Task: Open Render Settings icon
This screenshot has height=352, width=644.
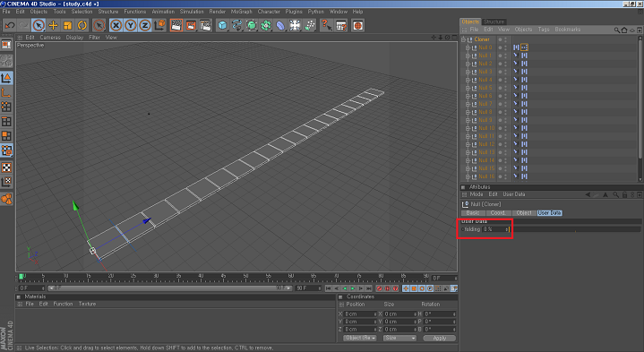Action: (205, 25)
